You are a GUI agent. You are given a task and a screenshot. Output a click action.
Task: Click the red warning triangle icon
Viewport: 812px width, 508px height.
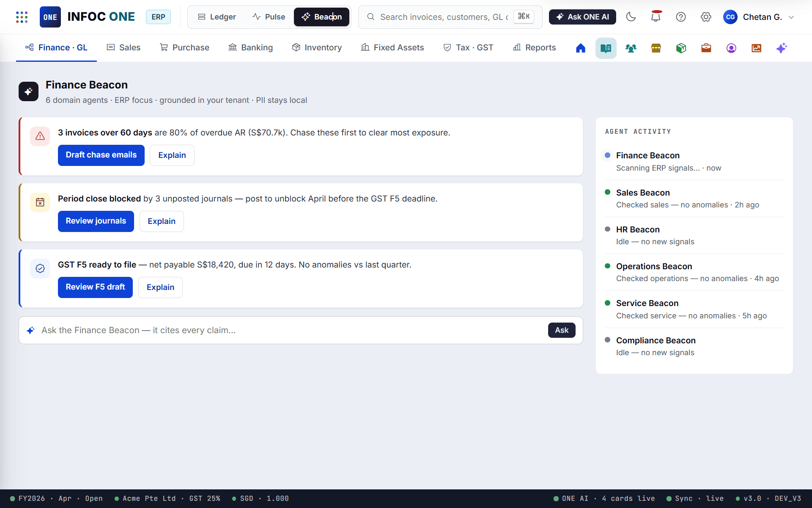pos(40,136)
